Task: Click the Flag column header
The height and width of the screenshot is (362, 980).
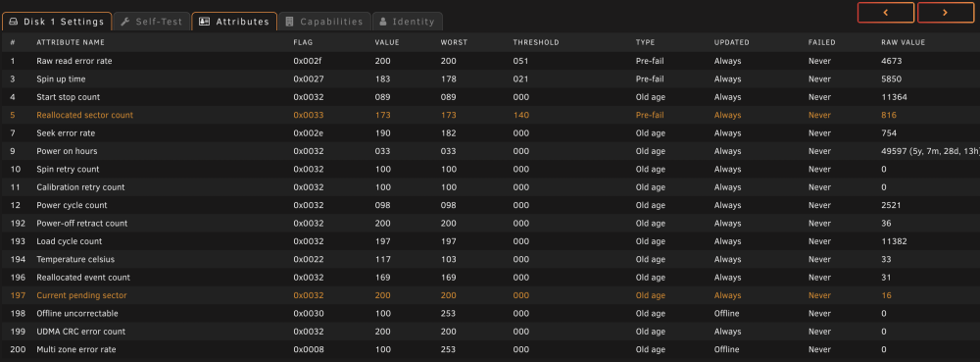Action: click(303, 42)
